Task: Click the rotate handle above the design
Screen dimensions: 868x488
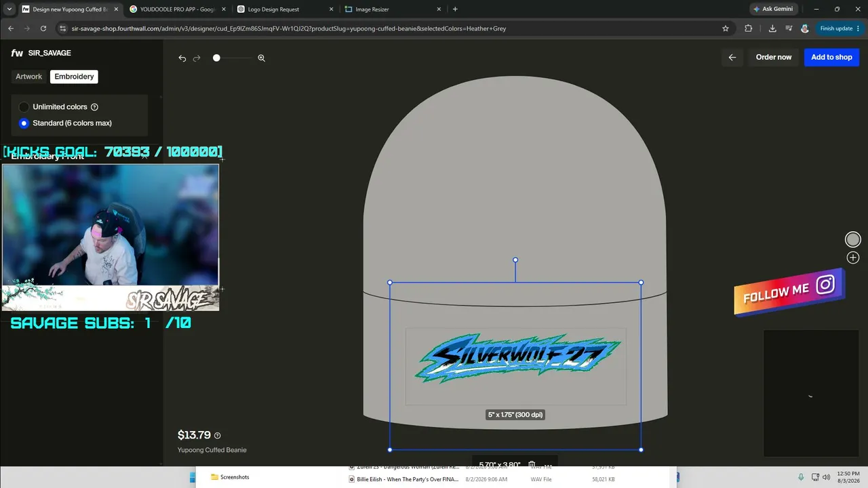Action: 515,260
